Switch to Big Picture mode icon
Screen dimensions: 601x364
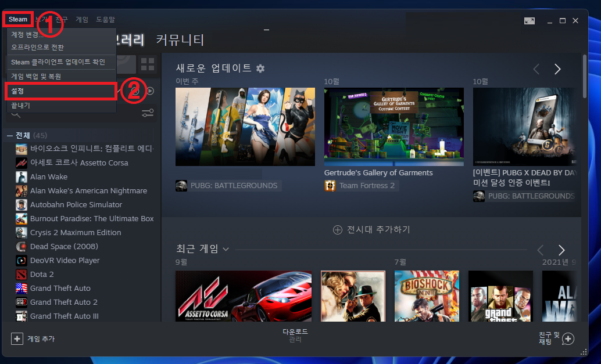pos(530,21)
